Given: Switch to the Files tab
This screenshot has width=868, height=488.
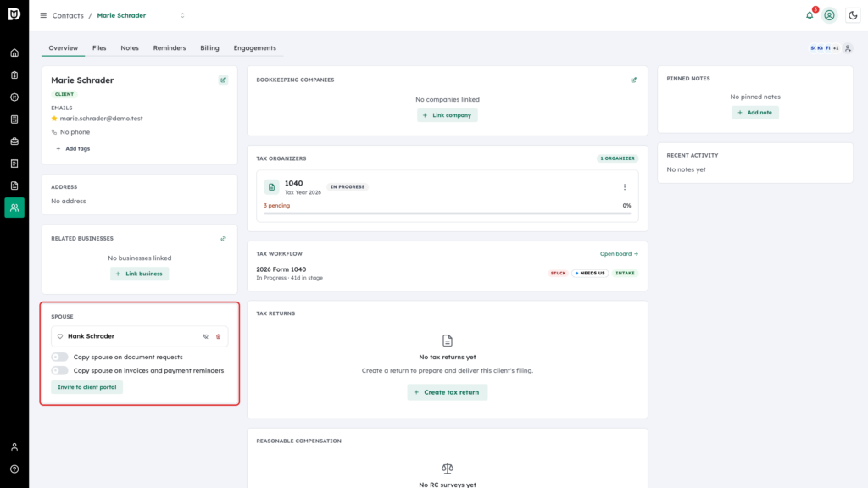Looking at the screenshot, I should click(99, 48).
